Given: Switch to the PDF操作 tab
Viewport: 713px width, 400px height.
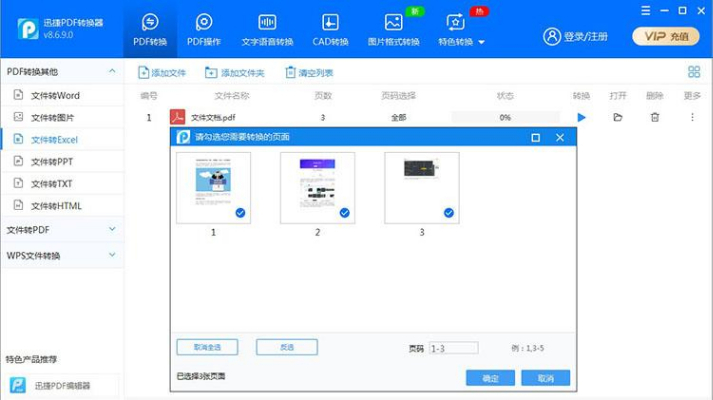Looking at the screenshot, I should 204,30.
